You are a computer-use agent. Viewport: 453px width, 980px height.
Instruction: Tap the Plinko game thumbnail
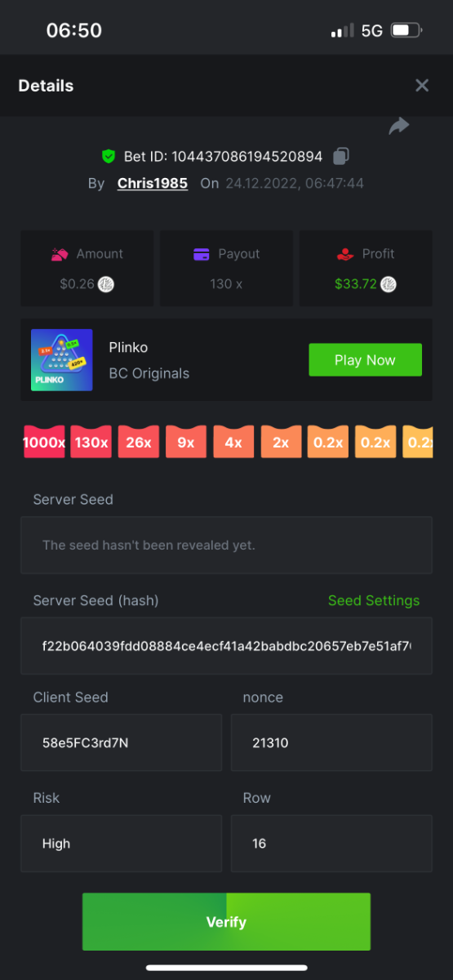tap(62, 360)
